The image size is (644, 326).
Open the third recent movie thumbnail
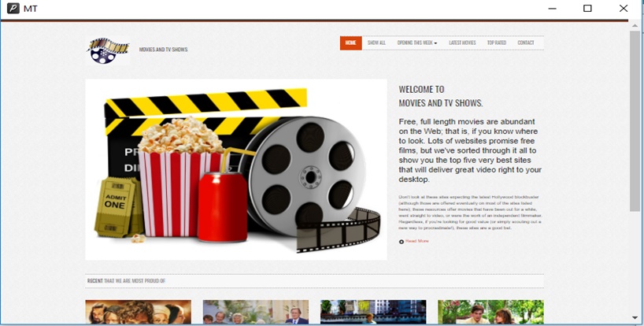373,312
